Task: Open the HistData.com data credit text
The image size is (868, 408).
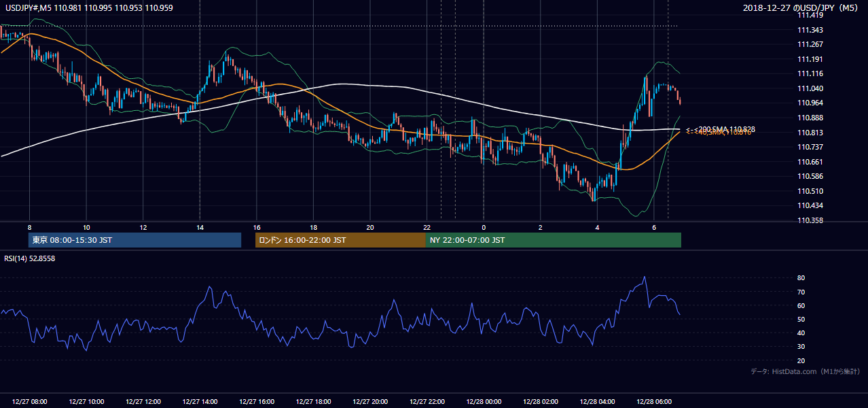Action: tap(806, 371)
